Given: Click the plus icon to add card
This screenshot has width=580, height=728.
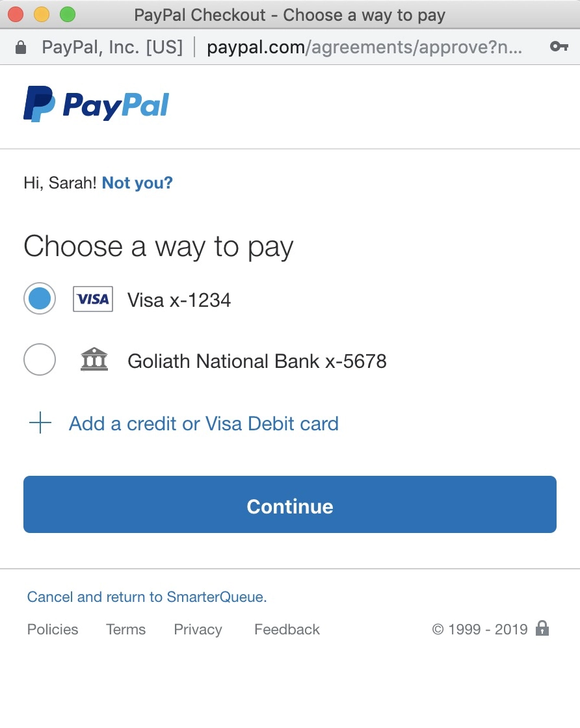Looking at the screenshot, I should pos(40,422).
